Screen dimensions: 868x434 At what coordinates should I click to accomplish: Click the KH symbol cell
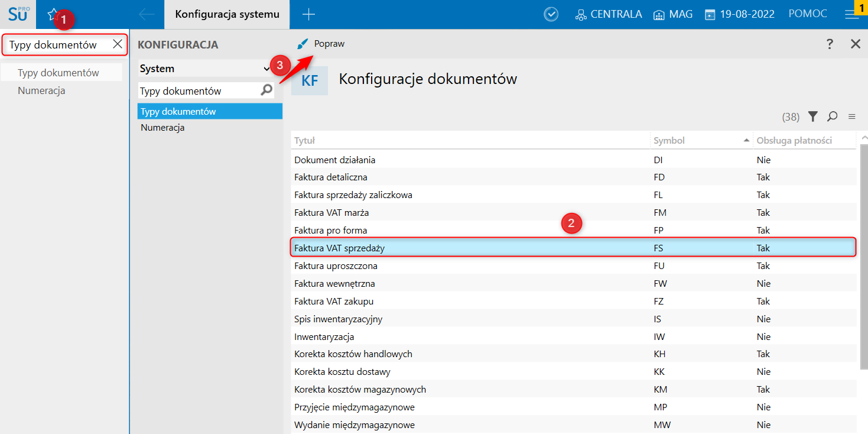[659, 354]
